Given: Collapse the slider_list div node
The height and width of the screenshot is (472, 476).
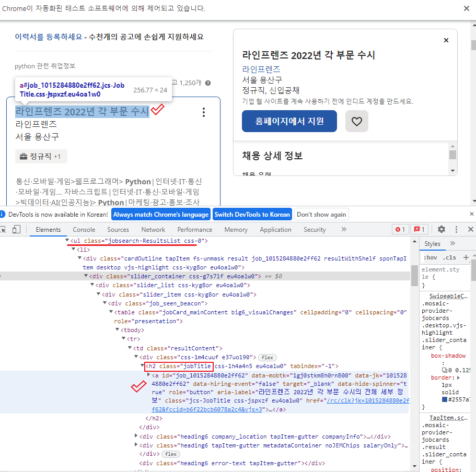Looking at the screenshot, I should [x=92, y=285].
